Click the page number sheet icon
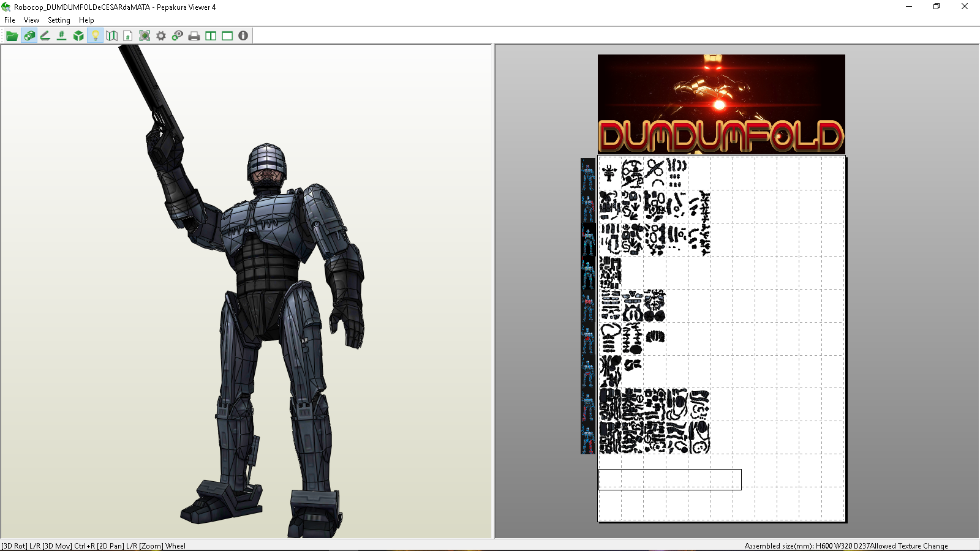 pyautogui.click(x=128, y=36)
